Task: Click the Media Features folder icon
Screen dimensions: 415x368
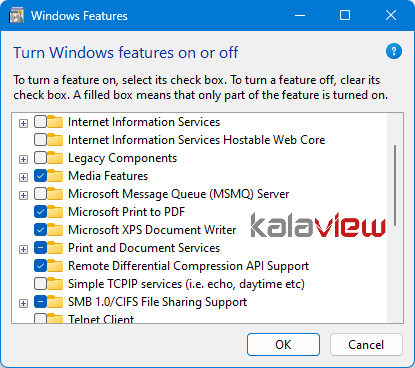Action: [55, 176]
